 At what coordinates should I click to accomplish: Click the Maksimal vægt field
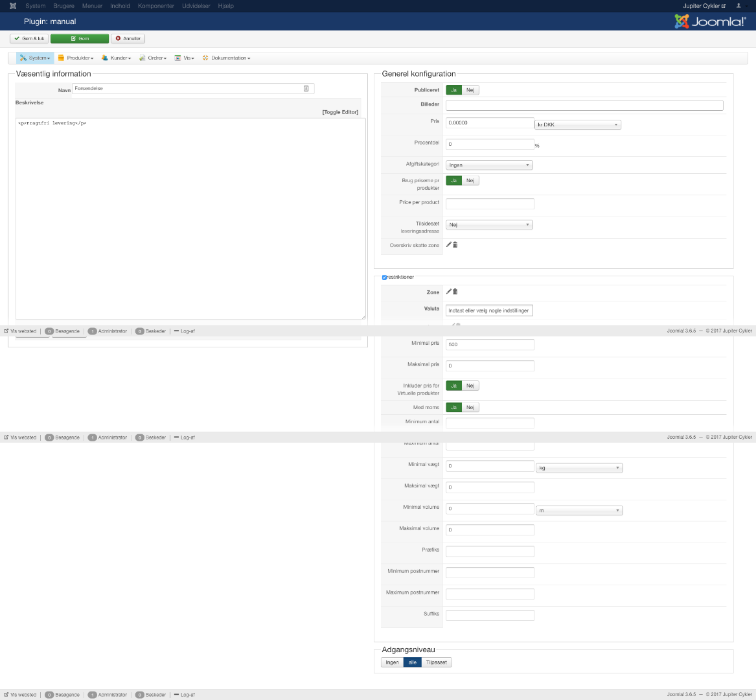(x=490, y=487)
